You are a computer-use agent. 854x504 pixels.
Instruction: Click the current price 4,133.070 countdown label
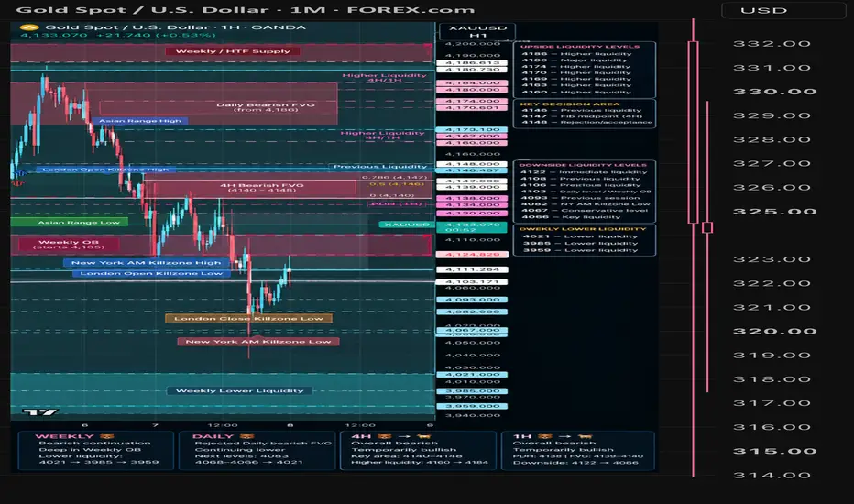(472, 226)
